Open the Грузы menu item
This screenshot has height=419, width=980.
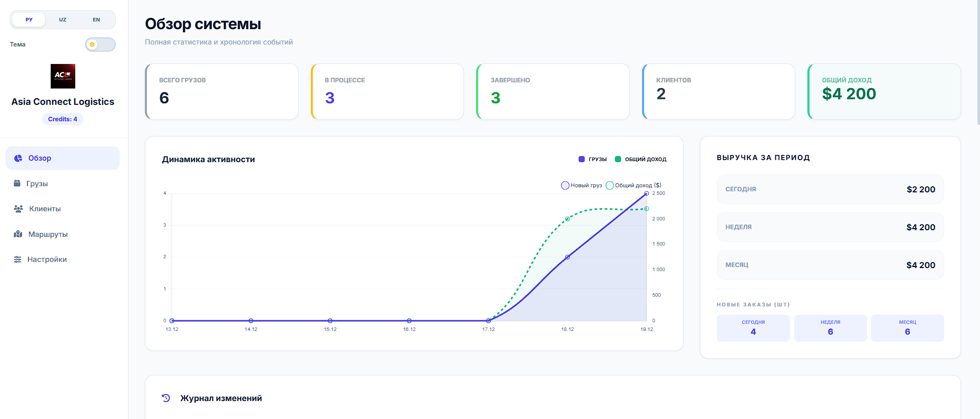pos(37,184)
